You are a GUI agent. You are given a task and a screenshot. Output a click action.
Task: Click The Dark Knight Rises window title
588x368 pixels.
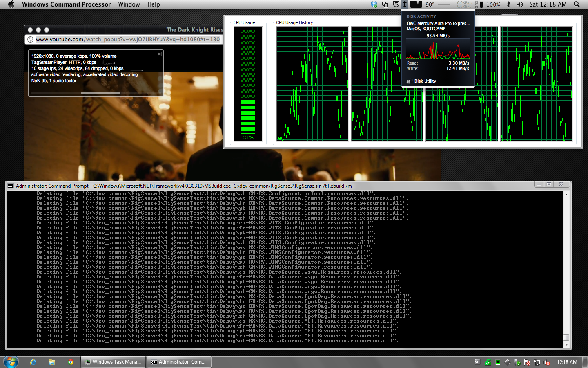tap(195, 30)
